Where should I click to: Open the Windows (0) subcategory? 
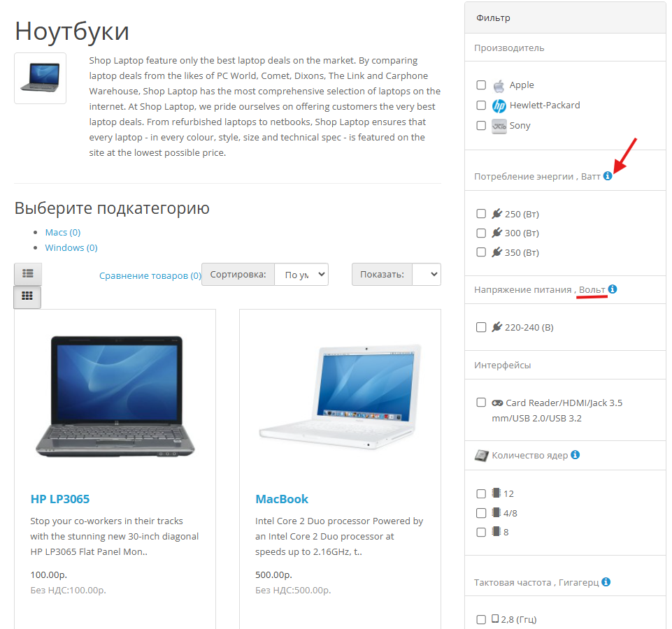71,247
